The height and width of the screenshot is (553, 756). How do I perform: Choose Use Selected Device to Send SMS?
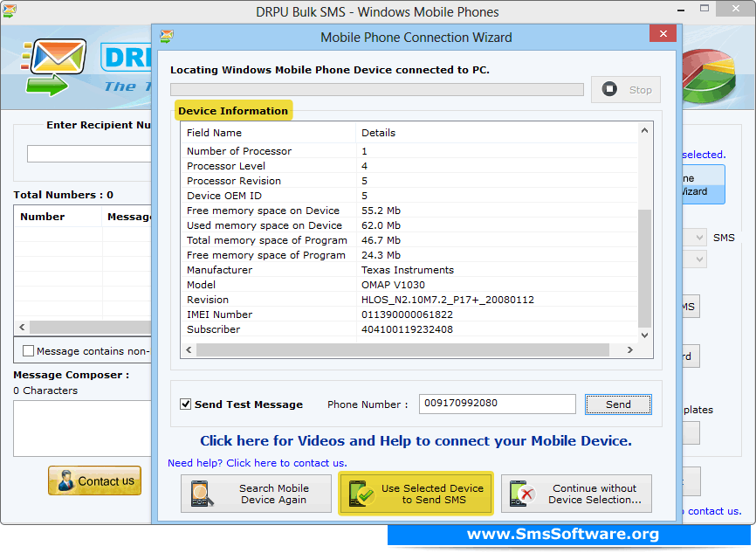(x=416, y=494)
